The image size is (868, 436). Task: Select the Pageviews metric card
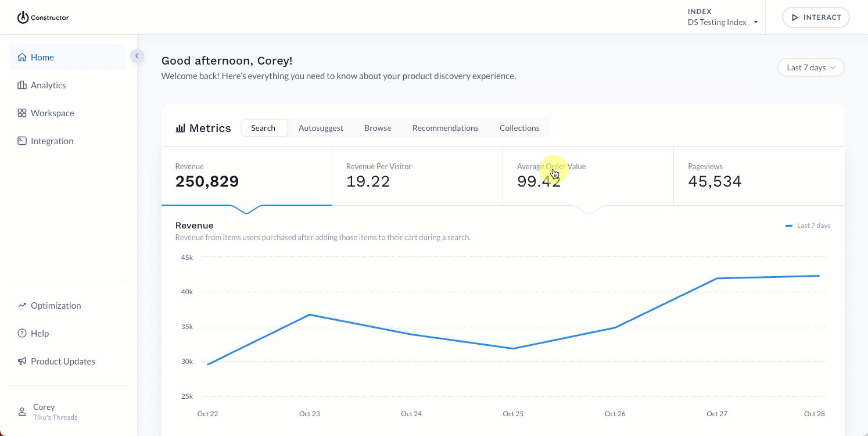(x=759, y=176)
